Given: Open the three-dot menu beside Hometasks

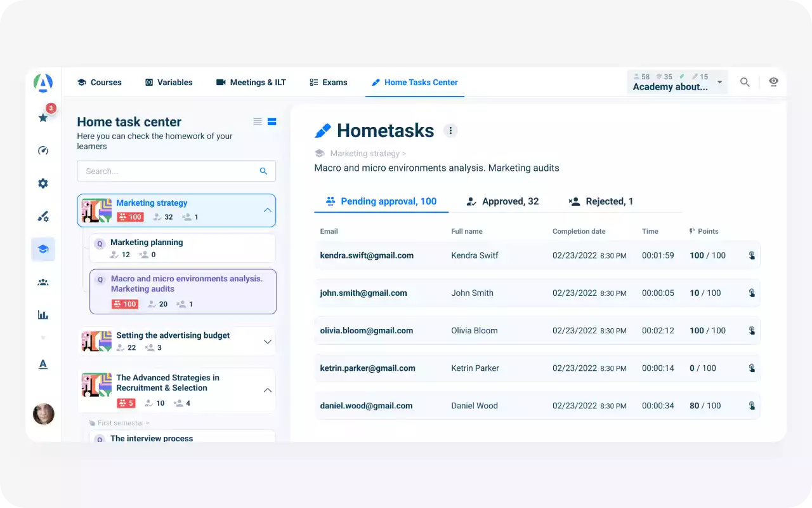Looking at the screenshot, I should click(x=450, y=131).
